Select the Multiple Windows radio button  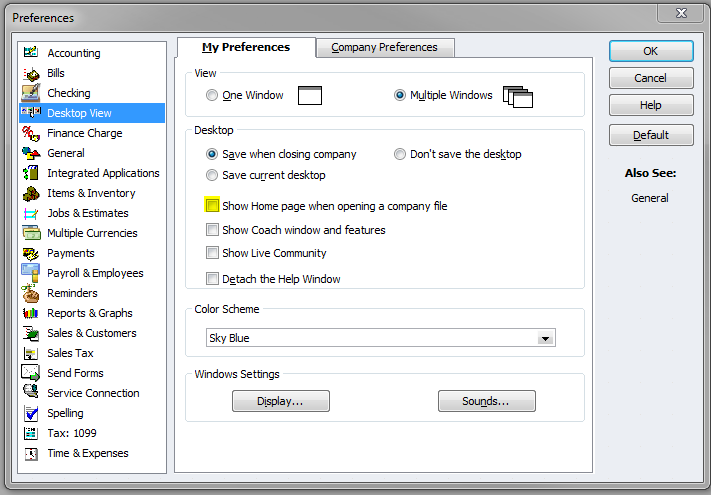(x=399, y=95)
